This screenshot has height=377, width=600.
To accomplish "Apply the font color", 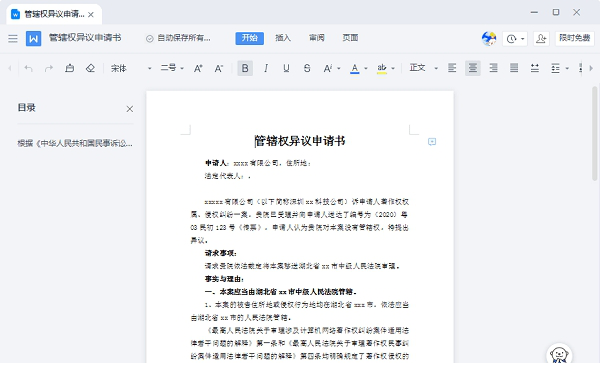I will pos(355,69).
